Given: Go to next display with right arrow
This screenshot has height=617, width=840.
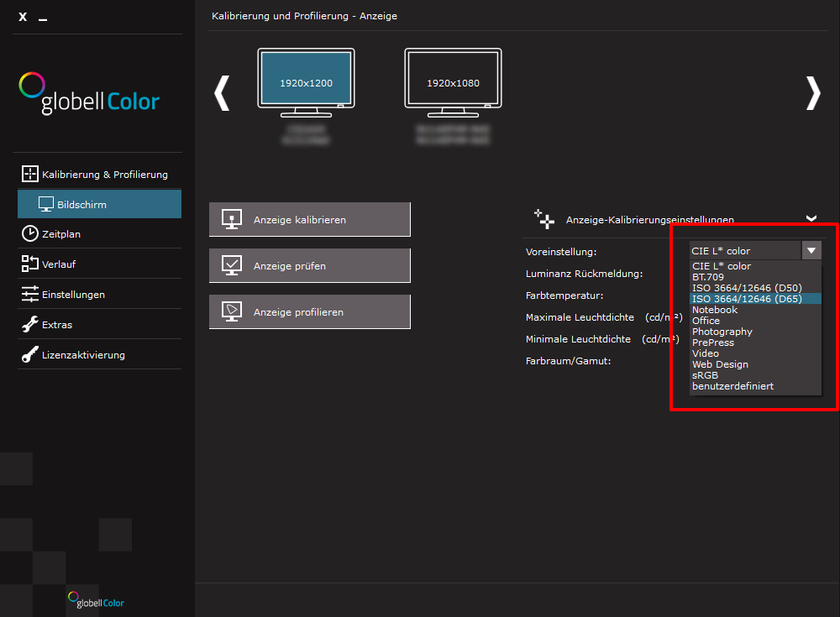Looking at the screenshot, I should pyautogui.click(x=812, y=93).
